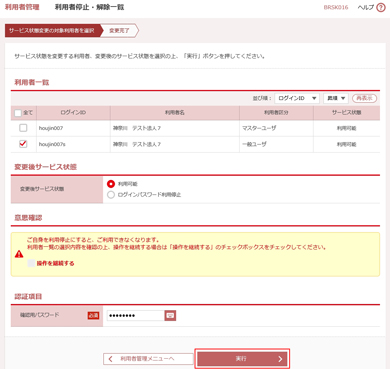Open the ログインID sort dropdown
This screenshot has height=369, width=390.
click(x=297, y=98)
